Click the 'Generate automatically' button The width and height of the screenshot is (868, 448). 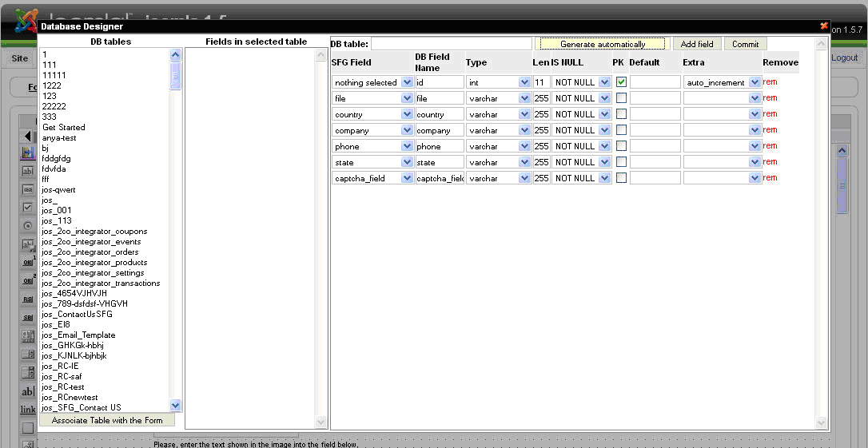point(602,44)
